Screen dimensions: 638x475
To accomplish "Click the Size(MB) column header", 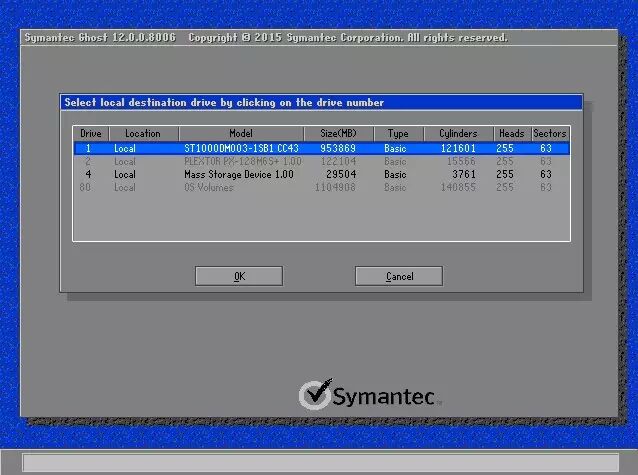I will (x=338, y=134).
